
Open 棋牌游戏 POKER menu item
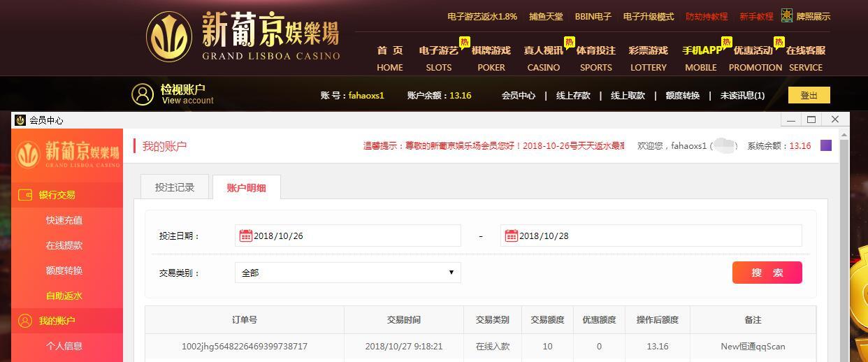point(491,59)
